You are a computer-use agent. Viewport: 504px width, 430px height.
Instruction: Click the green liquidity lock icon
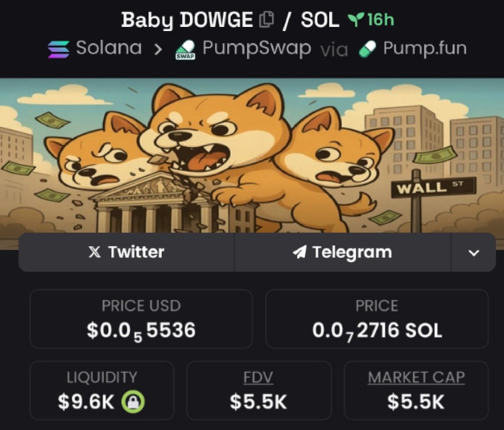click(x=133, y=402)
